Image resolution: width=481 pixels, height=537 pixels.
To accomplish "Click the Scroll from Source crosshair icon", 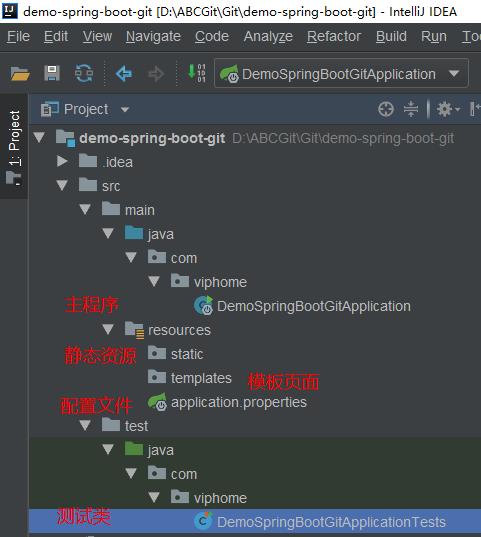I will (386, 110).
